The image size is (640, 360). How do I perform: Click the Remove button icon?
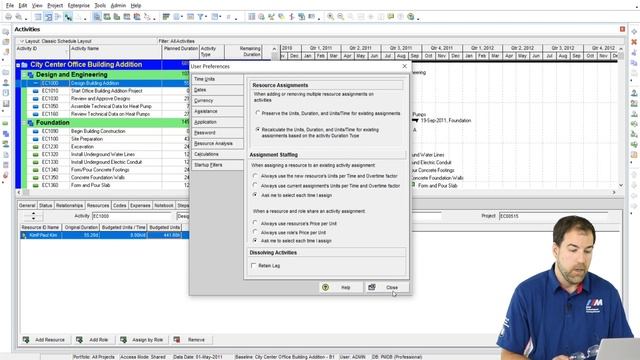point(177,340)
